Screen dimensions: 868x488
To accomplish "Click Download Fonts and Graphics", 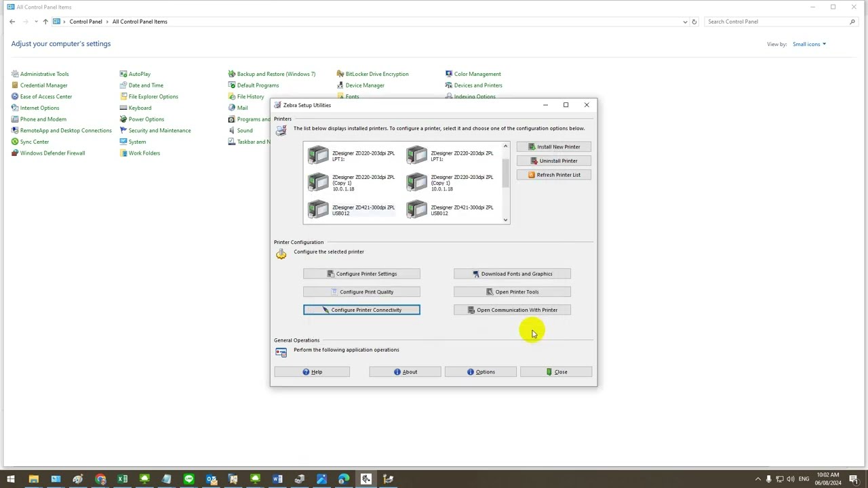I will click(512, 274).
